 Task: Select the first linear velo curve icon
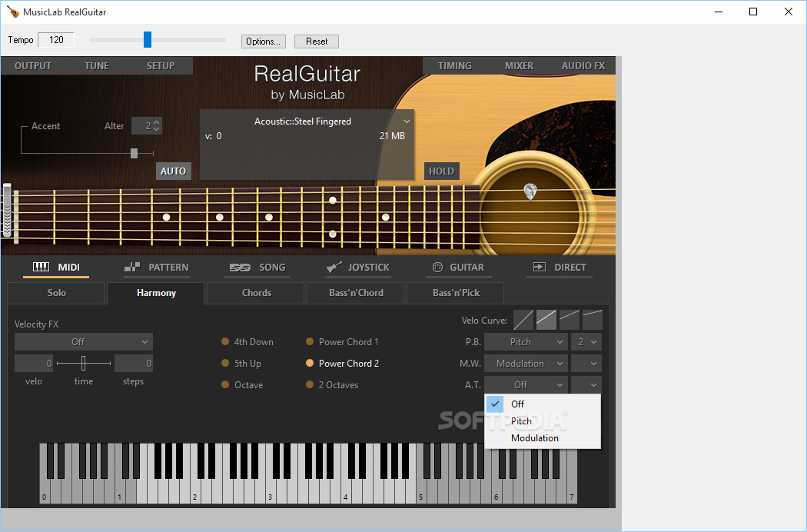(523, 320)
